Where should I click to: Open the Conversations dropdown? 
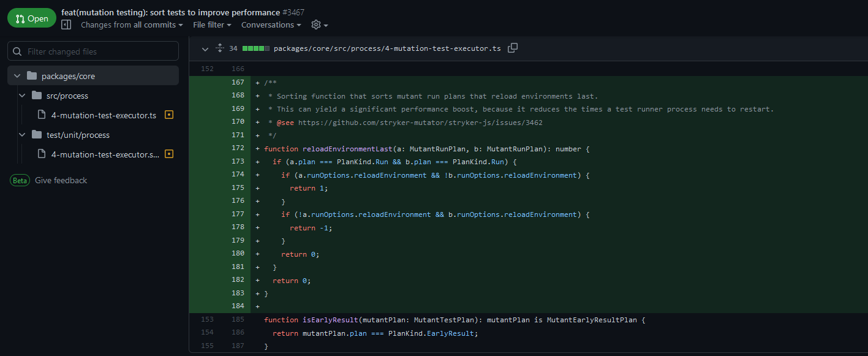(271, 25)
